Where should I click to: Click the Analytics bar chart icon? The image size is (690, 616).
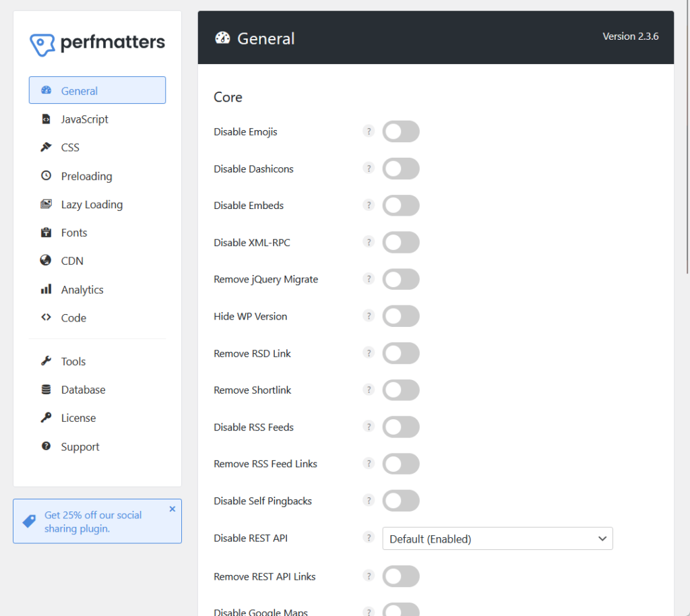[46, 289]
